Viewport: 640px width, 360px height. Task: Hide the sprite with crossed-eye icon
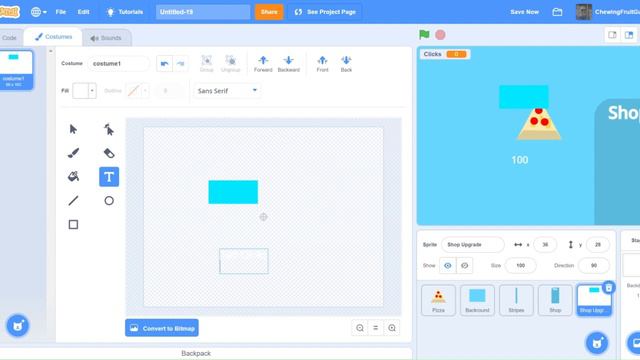tap(464, 265)
